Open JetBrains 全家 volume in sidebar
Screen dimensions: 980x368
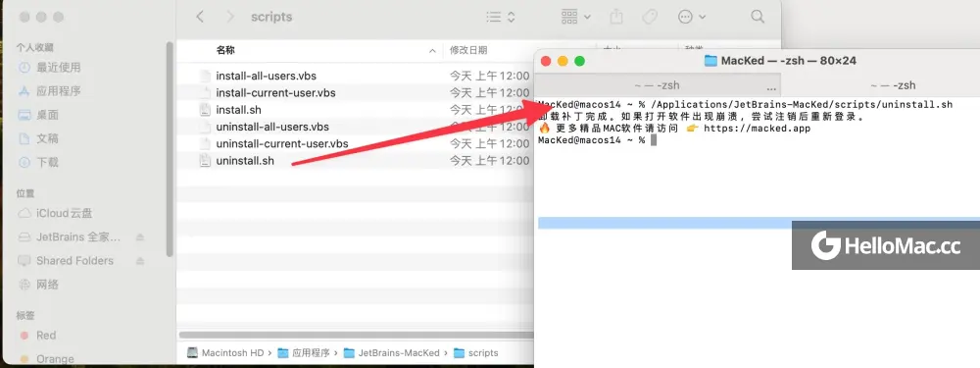[x=78, y=237]
